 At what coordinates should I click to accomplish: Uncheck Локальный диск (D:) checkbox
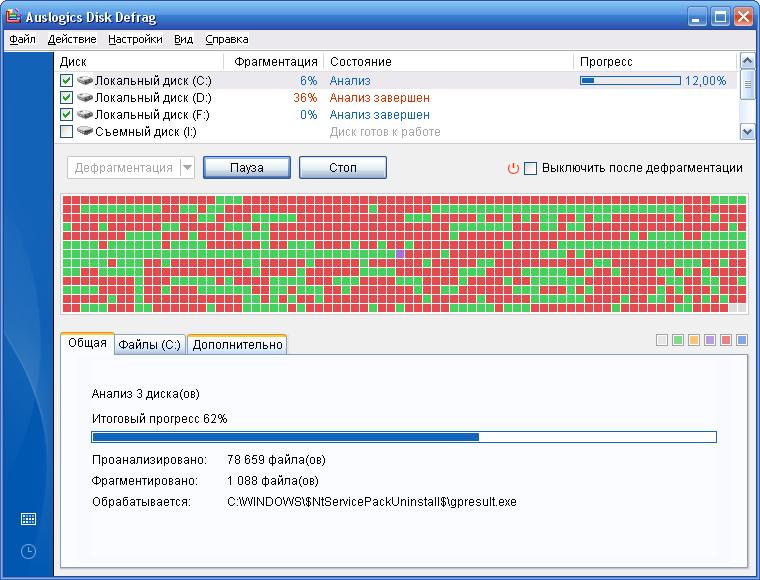pyautogui.click(x=66, y=97)
